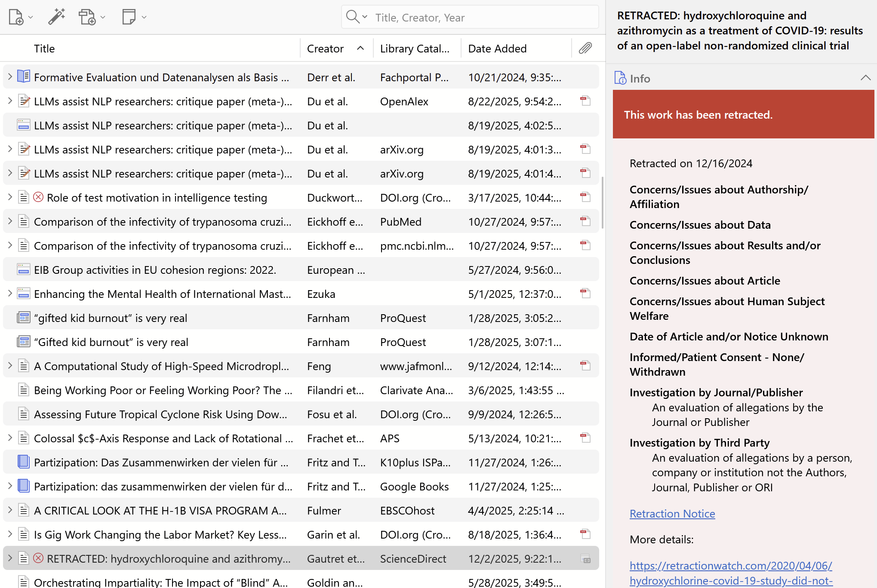Click the attachment paperclip column header

(x=585, y=48)
